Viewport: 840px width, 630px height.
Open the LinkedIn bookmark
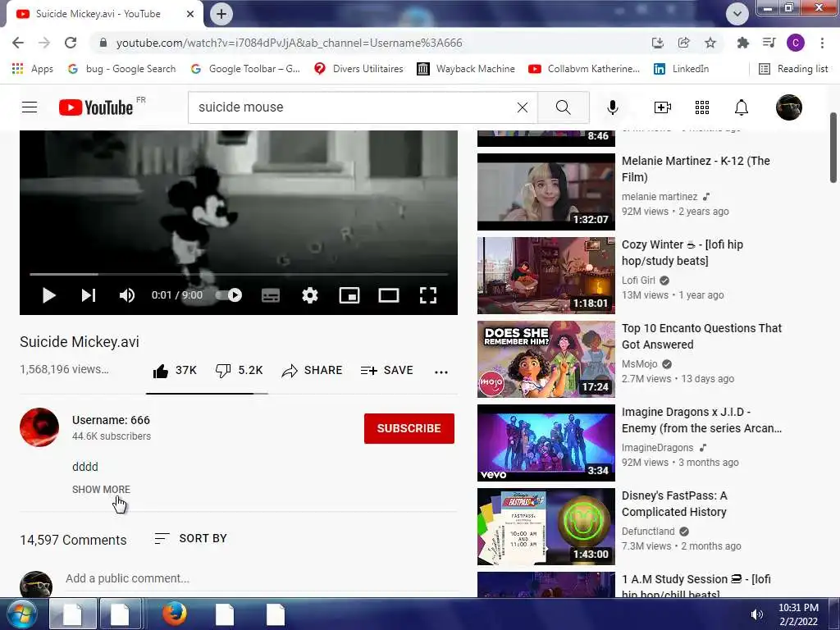682,69
